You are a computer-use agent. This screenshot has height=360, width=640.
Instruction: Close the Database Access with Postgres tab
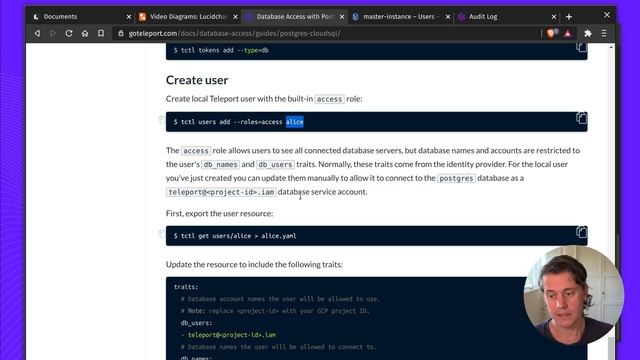342,17
